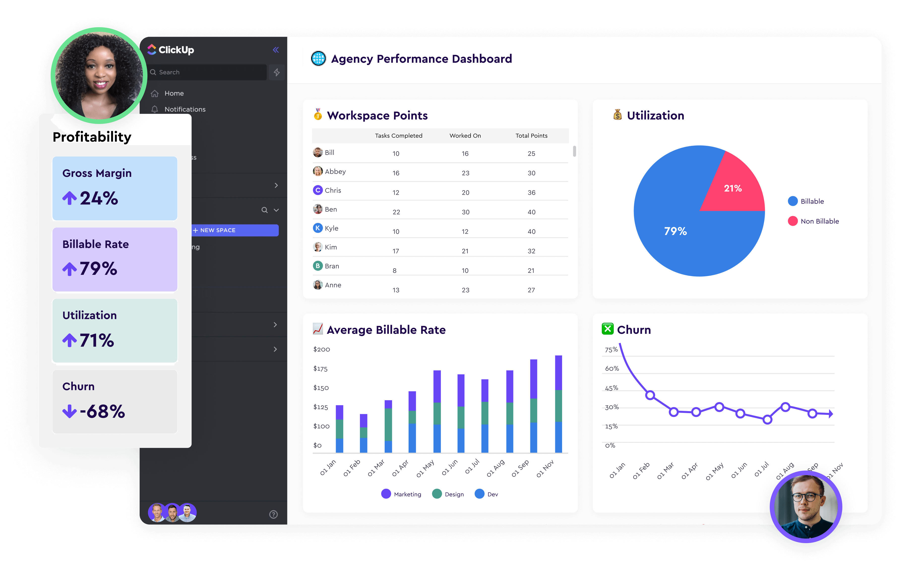Expand the spaces dropdown chevron beside magnifier
924x561 pixels.
(276, 210)
